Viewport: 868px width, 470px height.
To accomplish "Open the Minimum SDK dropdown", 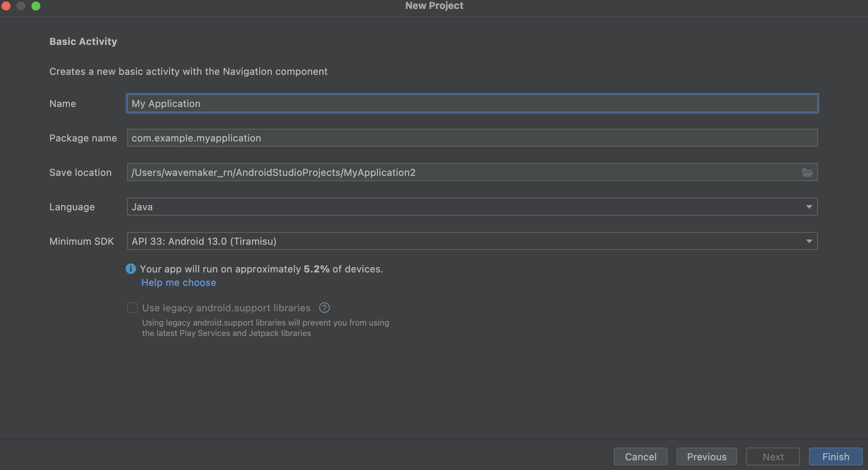I will tap(809, 241).
